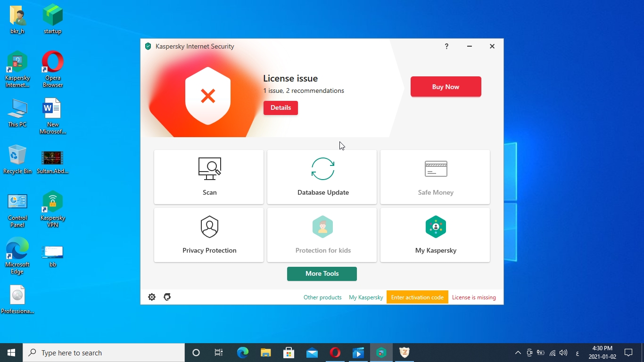The image size is (644, 362).
Task: Open Microsoft Store from taskbar
Action: click(x=289, y=353)
